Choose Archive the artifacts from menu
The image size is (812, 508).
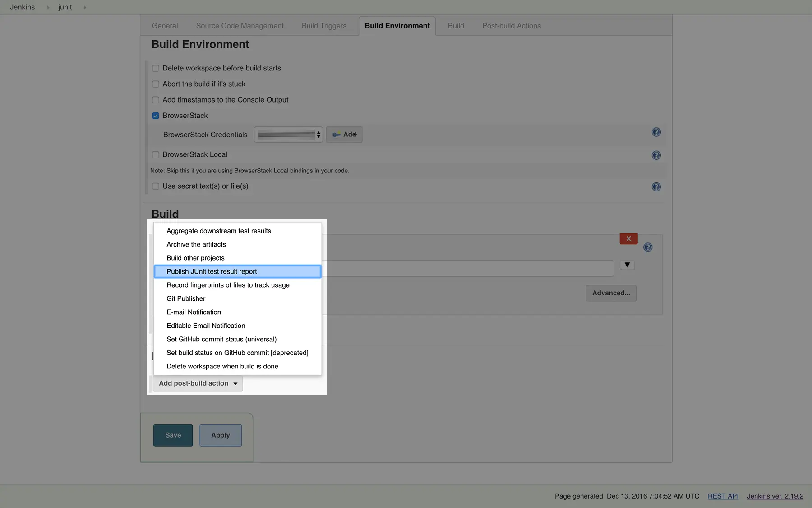click(196, 244)
